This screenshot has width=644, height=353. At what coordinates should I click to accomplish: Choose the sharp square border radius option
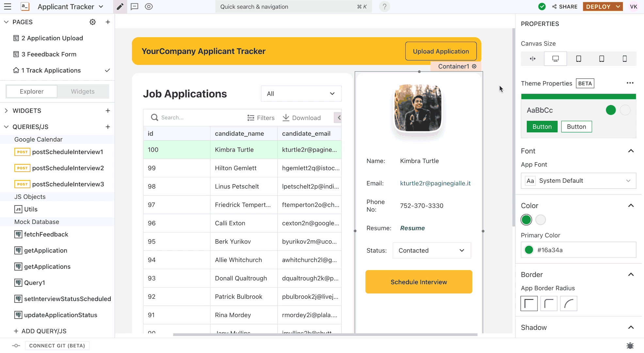click(529, 304)
